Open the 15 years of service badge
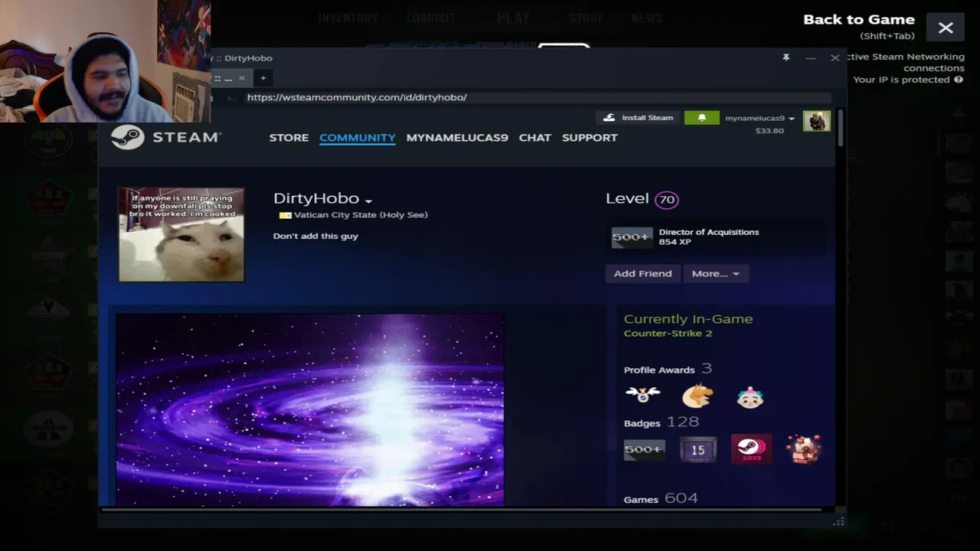This screenshot has width=980, height=551. [x=697, y=449]
